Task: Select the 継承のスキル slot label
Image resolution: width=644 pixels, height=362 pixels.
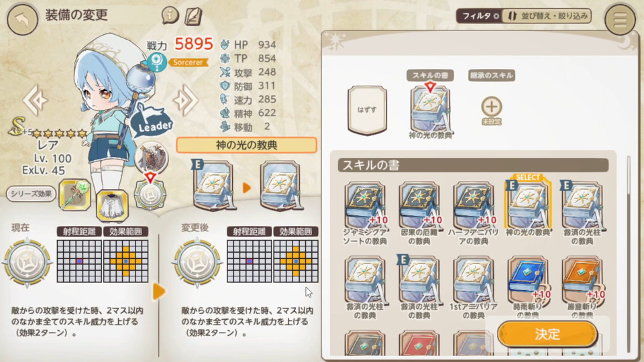Action: [x=492, y=76]
